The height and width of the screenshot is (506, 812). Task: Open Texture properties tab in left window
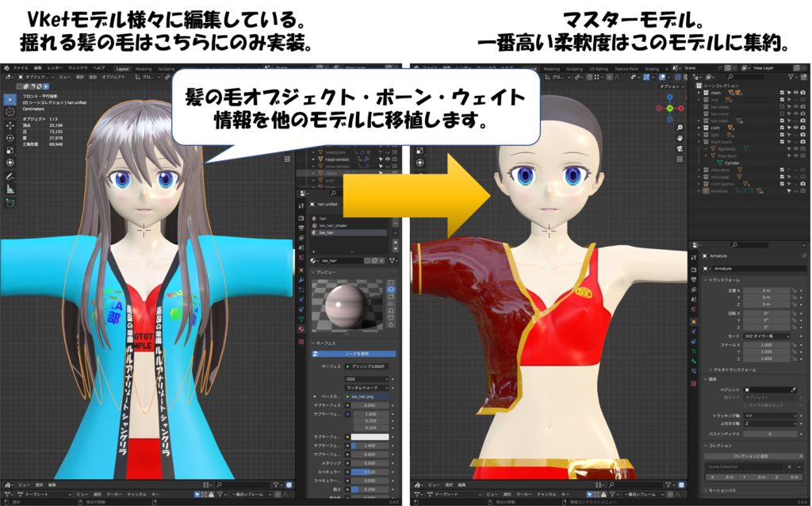[301, 341]
